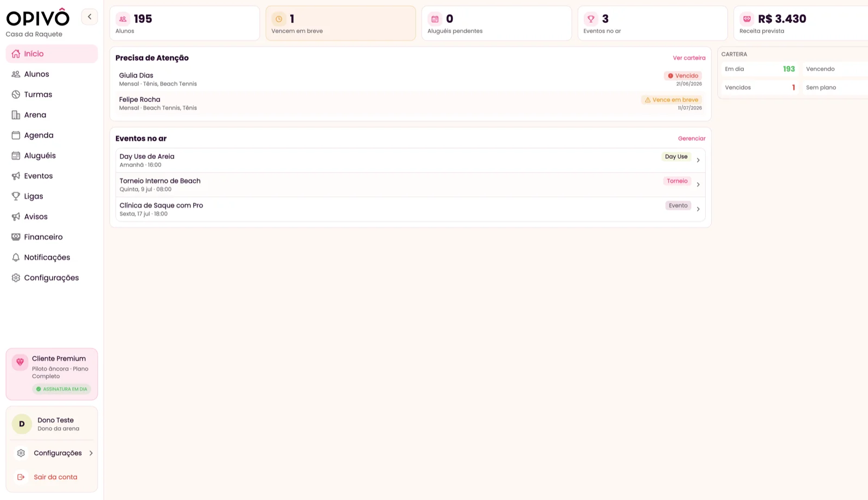Open the Turmas section icon in the sidebar
This screenshot has height=500, width=868.
(x=16, y=94)
